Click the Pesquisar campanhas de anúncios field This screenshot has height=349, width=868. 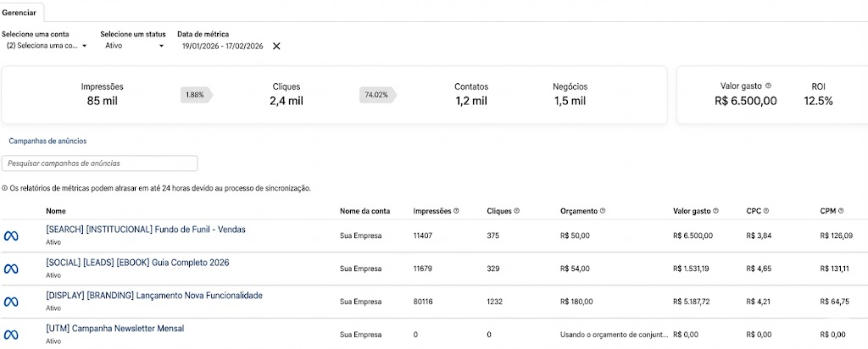point(99,163)
